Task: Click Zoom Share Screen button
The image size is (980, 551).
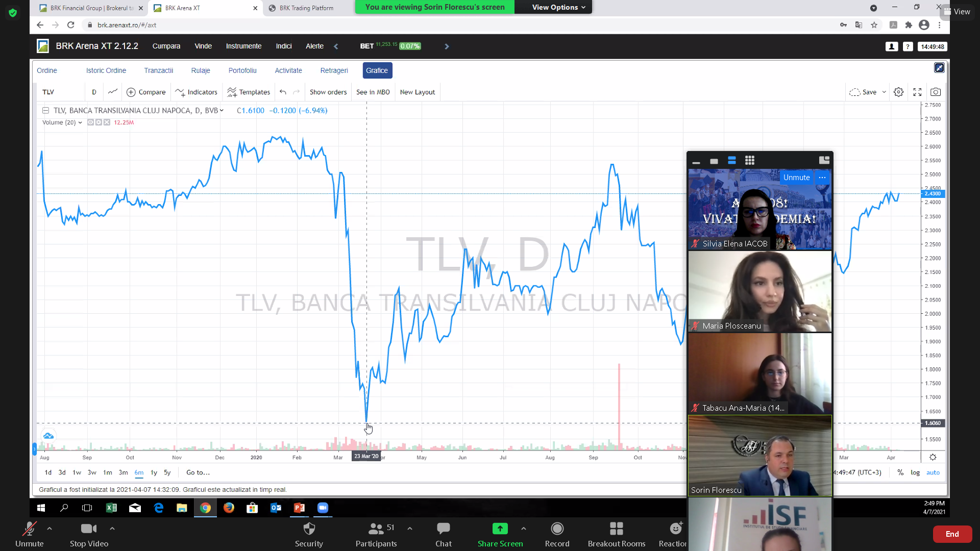Action: 500,534
